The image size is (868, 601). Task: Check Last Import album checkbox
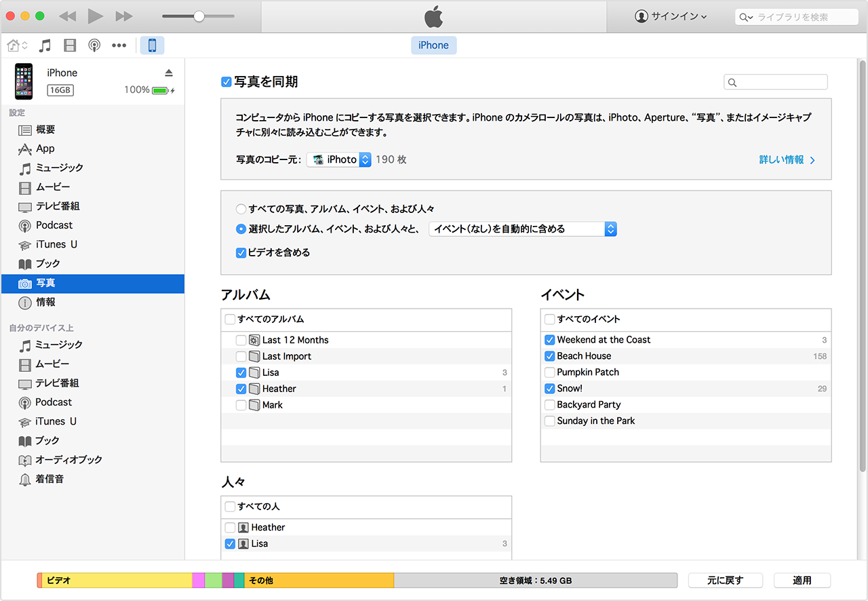pos(241,356)
